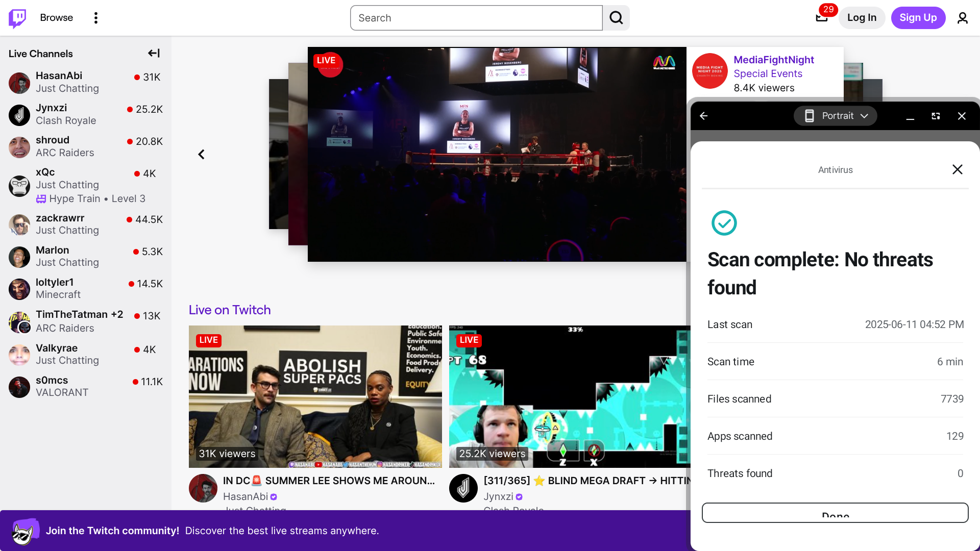980x551 pixels.
Task: Select Valkyrae channel name in sidebar
Action: 57,348
